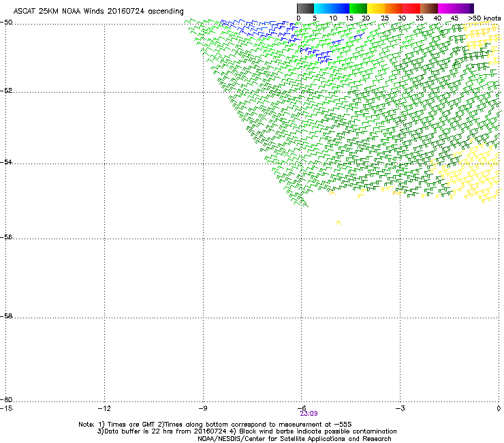The height and width of the screenshot is (443, 504).
Task: Click the purple time stamp '23:09'
Action: pyautogui.click(x=309, y=414)
